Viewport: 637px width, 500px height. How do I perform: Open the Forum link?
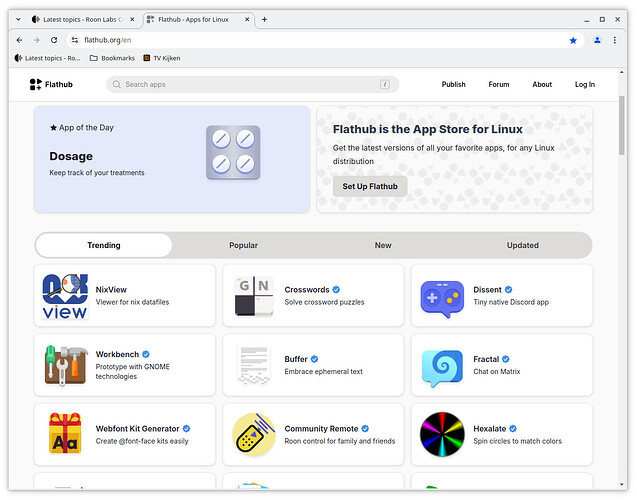pyautogui.click(x=498, y=84)
